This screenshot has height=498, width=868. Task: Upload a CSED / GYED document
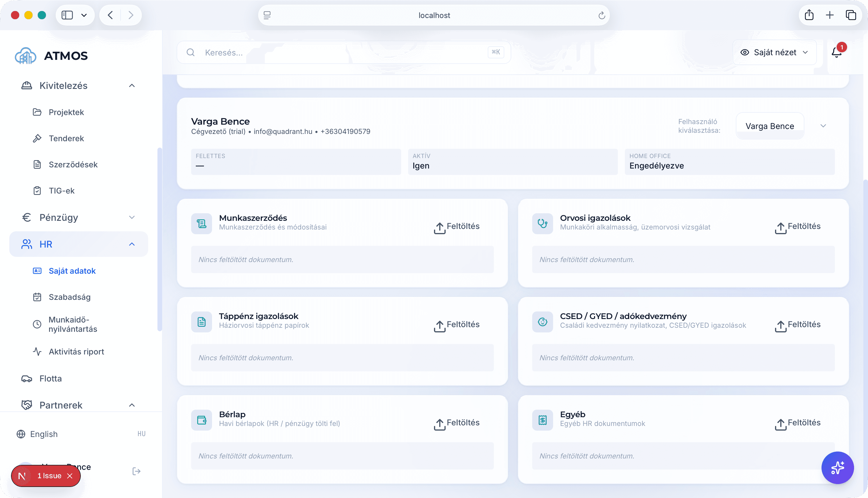click(x=798, y=325)
